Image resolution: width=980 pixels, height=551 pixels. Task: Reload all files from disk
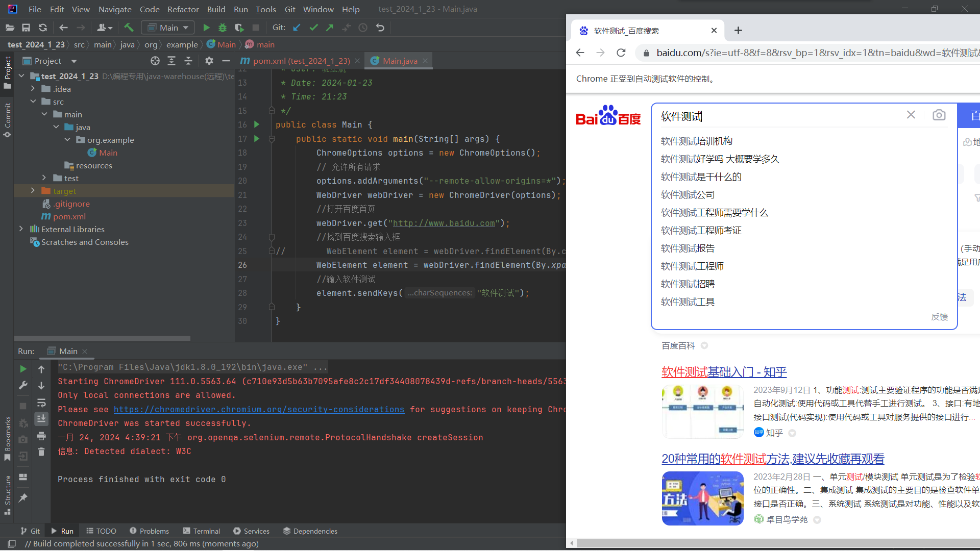pyautogui.click(x=43, y=28)
